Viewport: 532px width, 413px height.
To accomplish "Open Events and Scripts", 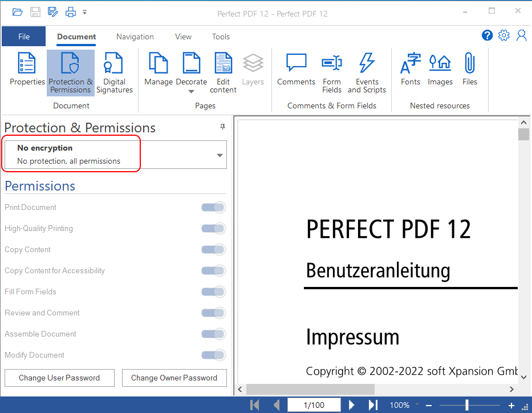I will [367, 72].
